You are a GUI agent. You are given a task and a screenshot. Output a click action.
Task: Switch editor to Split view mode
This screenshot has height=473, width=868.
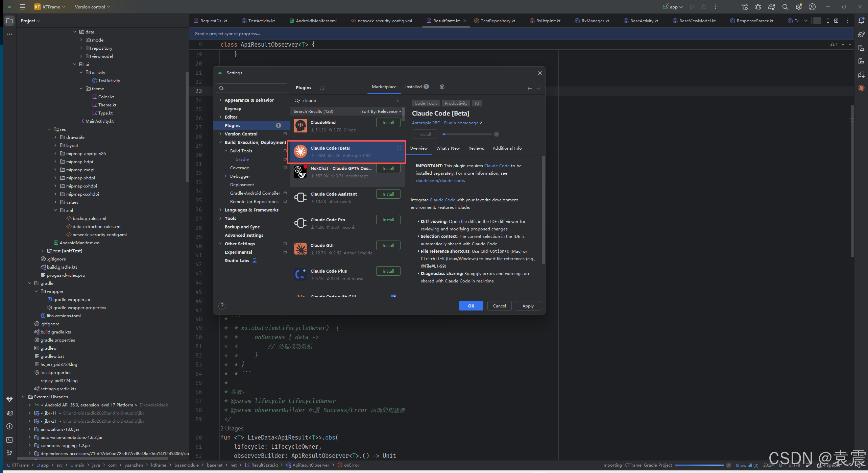coord(827,21)
